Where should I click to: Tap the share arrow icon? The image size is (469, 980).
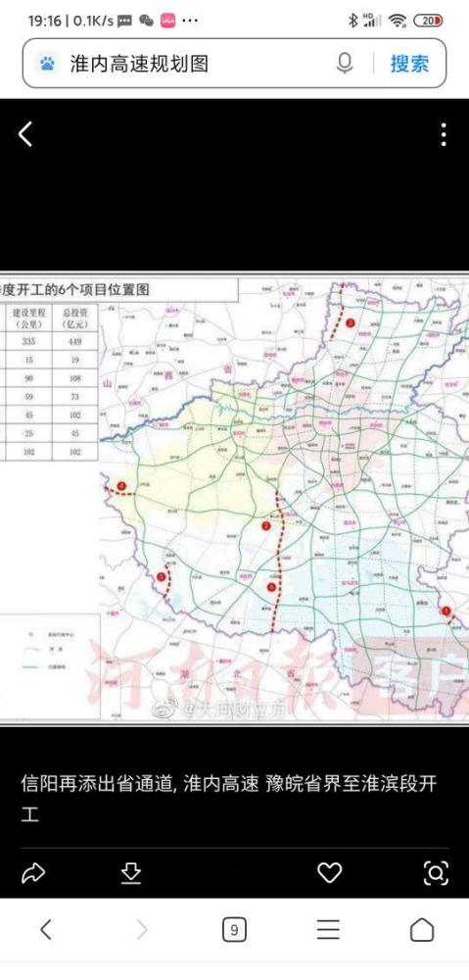click(33, 872)
